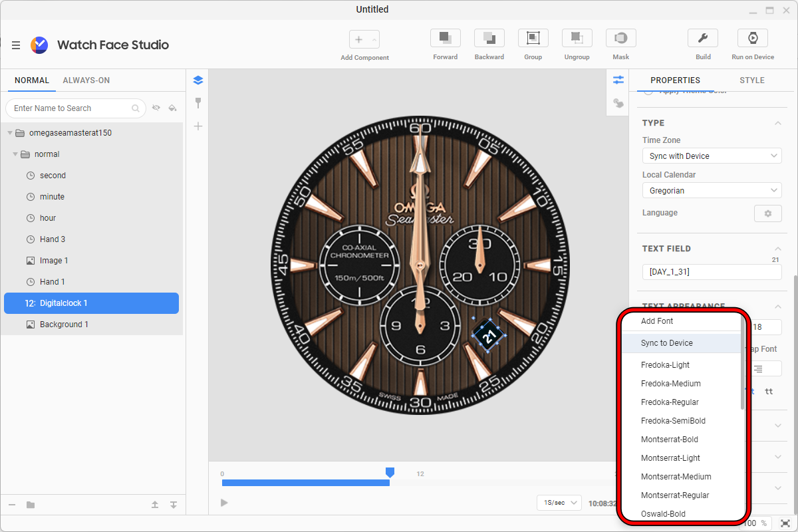The width and height of the screenshot is (798, 532).
Task: Click clock icon of second layer
Action: (x=31, y=176)
